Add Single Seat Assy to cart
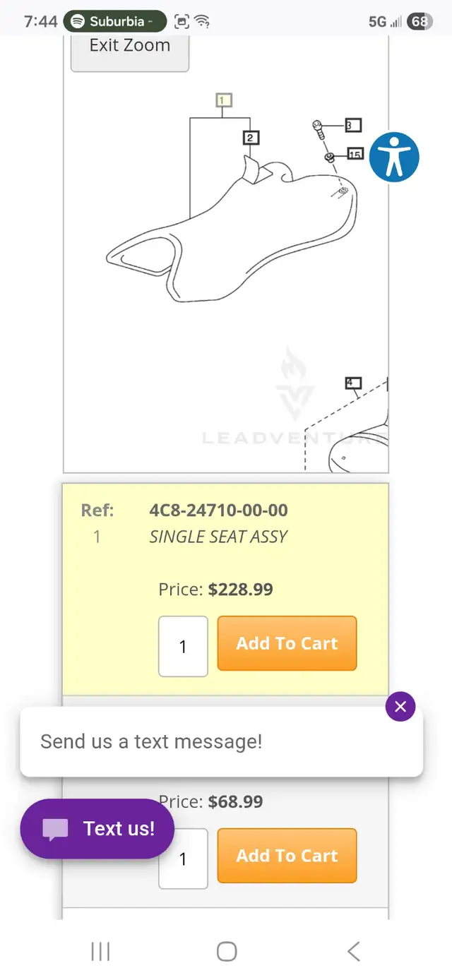 (287, 643)
